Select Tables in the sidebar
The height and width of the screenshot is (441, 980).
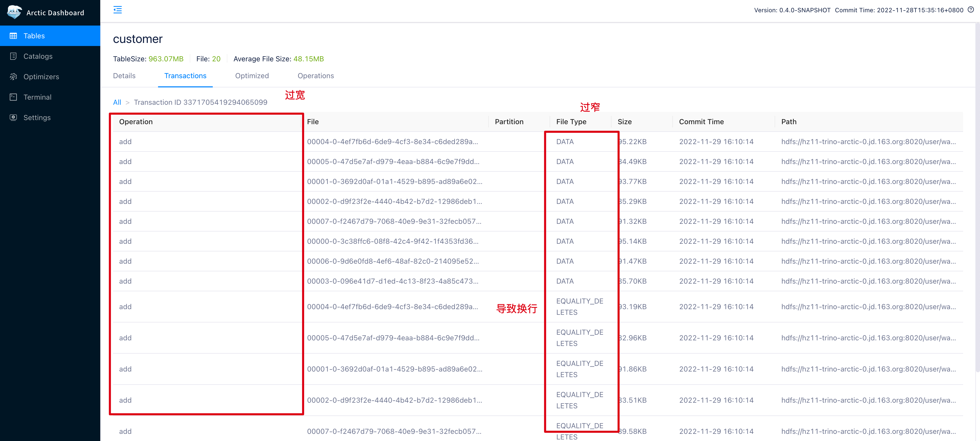point(34,35)
